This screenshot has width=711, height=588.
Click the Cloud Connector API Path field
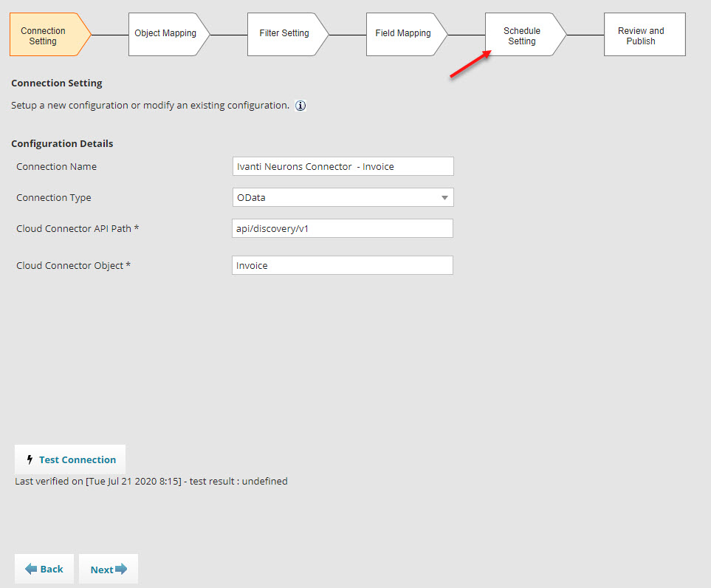pos(343,228)
